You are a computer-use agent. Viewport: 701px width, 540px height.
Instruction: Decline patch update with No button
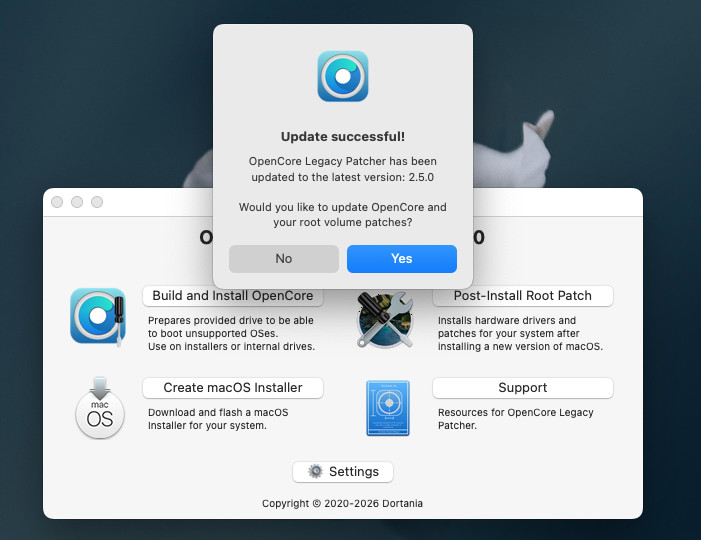coord(283,258)
